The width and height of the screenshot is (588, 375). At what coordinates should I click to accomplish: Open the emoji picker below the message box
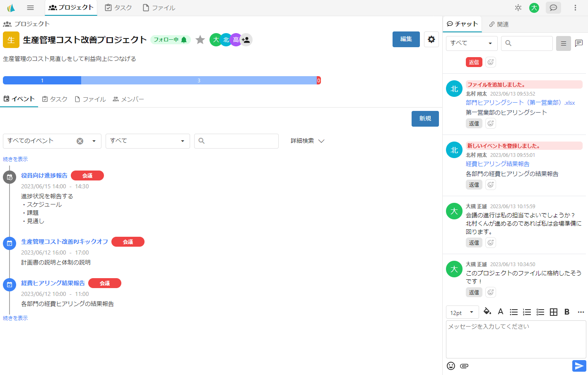451,366
